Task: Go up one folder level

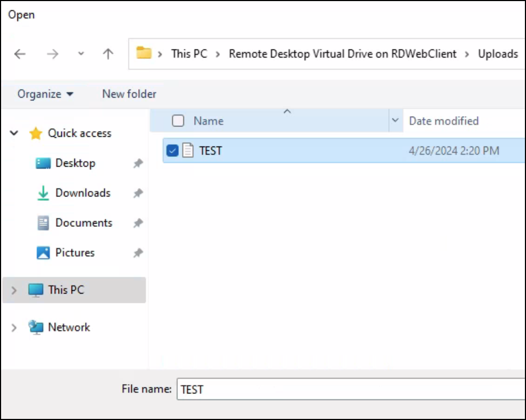Action: tap(108, 54)
